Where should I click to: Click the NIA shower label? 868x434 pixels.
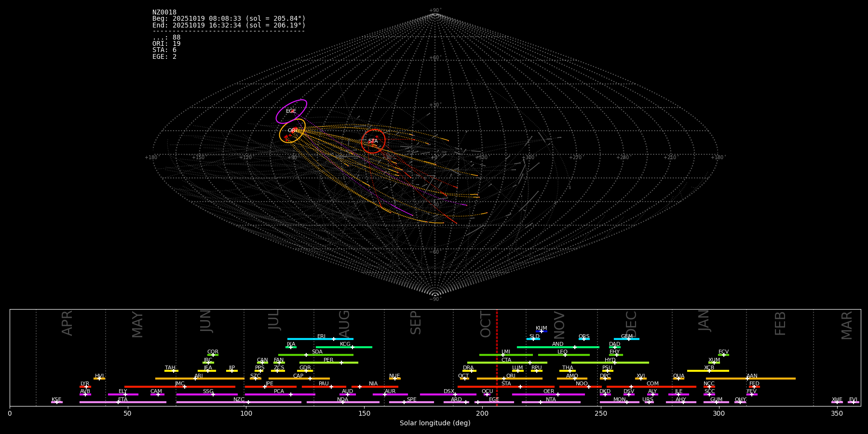pyautogui.click(x=373, y=384)
